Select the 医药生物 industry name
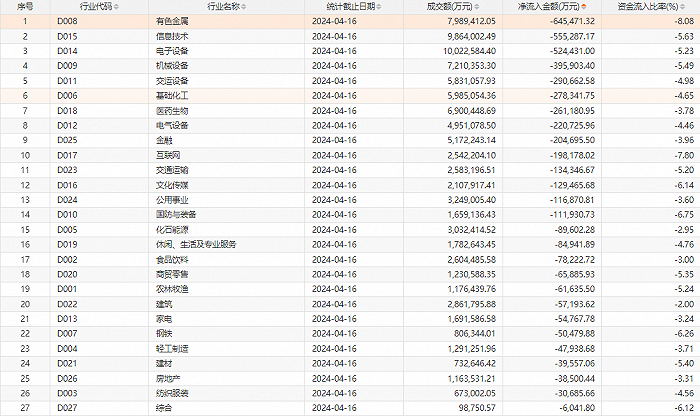The height and width of the screenshot is (416, 700). 172,111
